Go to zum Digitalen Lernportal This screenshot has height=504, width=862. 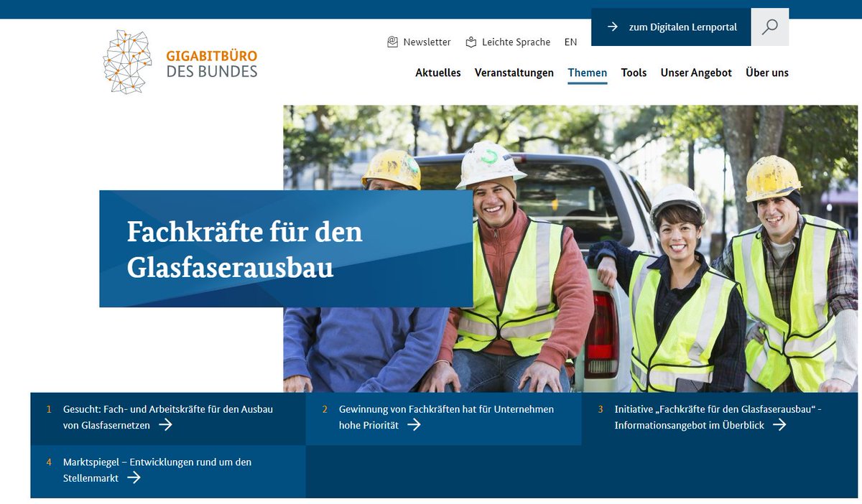coord(671,27)
